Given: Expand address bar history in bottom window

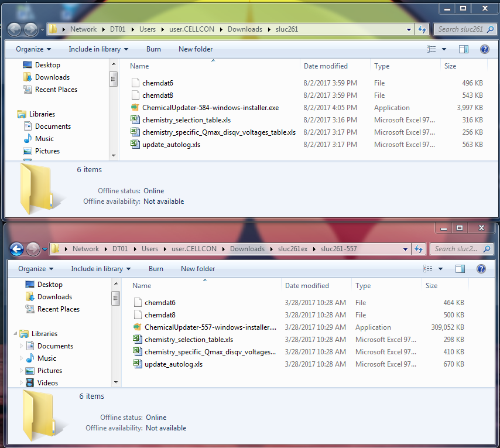Looking at the screenshot, I should coord(405,249).
